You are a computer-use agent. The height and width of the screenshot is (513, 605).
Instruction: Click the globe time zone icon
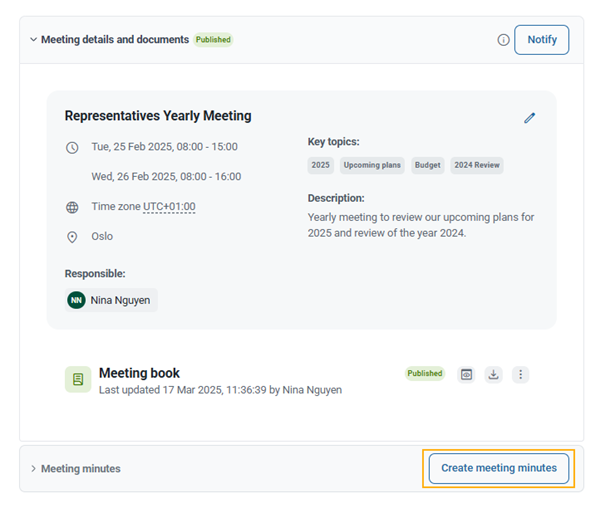pos(72,207)
